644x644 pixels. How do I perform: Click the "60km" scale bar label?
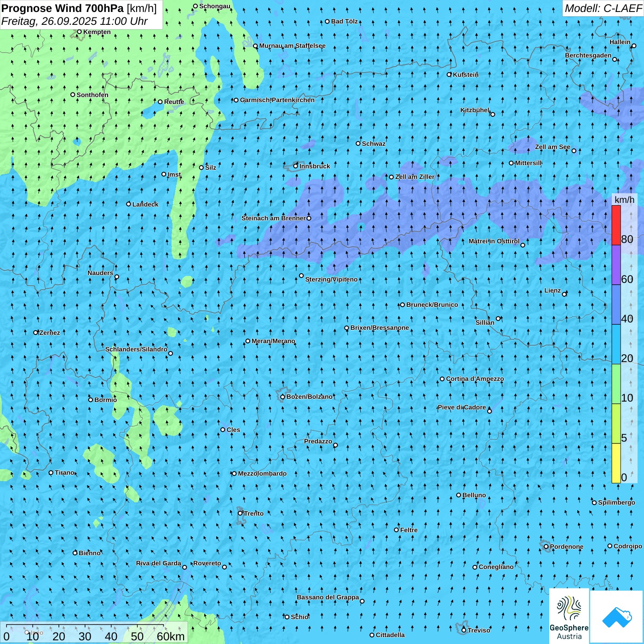click(171, 636)
